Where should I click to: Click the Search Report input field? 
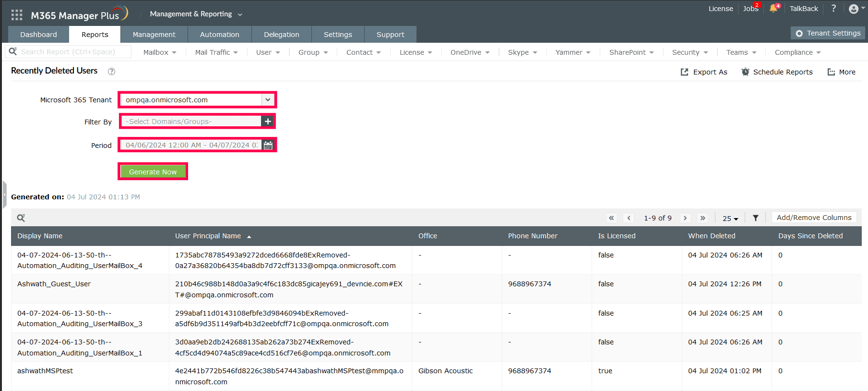pos(68,52)
